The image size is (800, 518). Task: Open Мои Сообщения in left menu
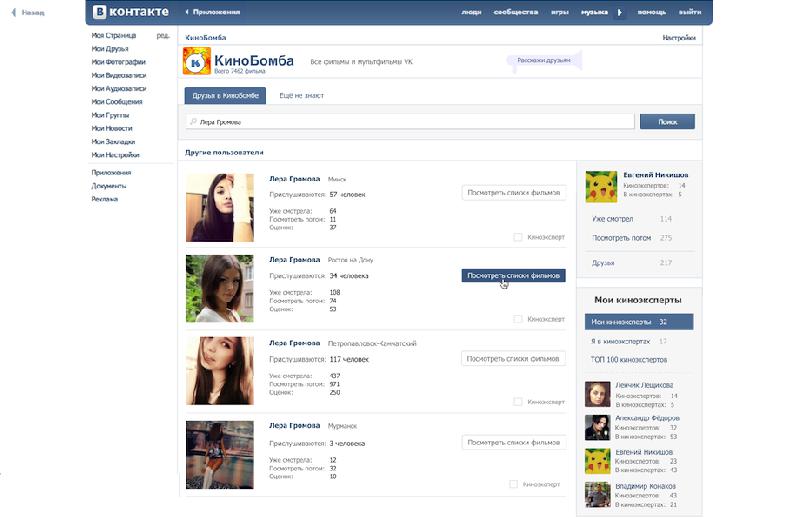coord(117,102)
